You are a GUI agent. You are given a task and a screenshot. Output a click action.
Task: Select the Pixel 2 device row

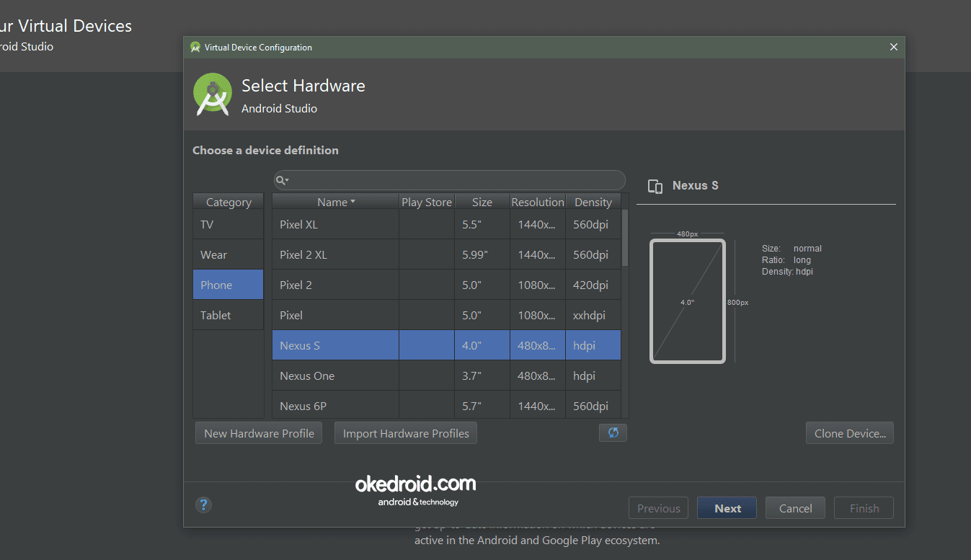tap(446, 285)
